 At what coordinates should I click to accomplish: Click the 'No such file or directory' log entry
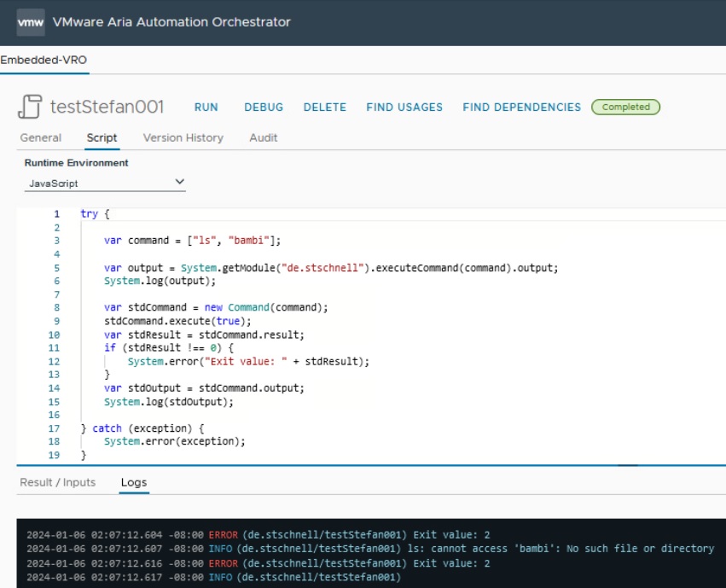pyautogui.click(x=370, y=549)
